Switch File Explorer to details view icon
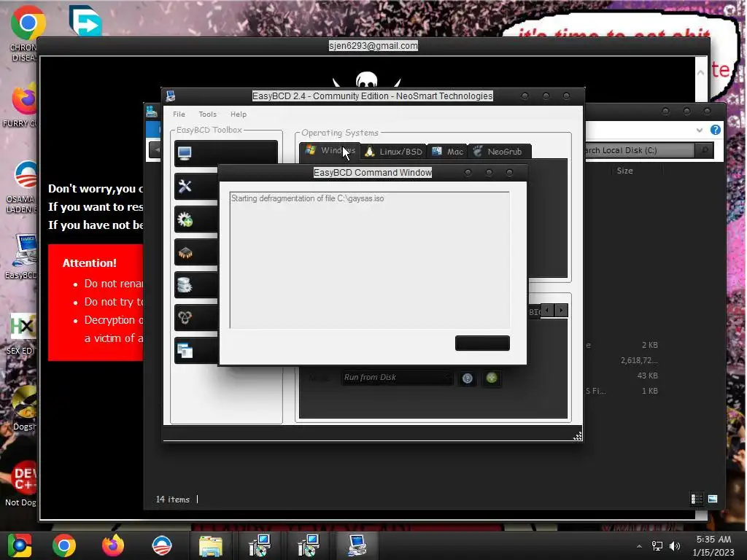 tap(697, 499)
